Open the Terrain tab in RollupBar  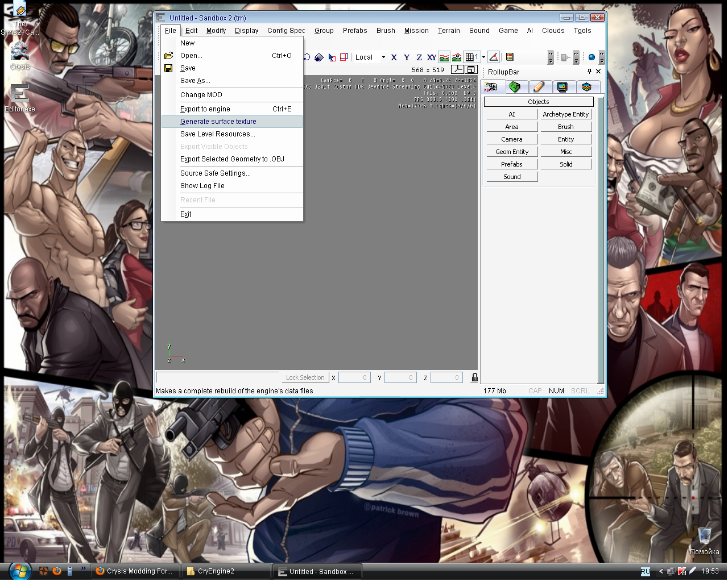pyautogui.click(x=515, y=87)
